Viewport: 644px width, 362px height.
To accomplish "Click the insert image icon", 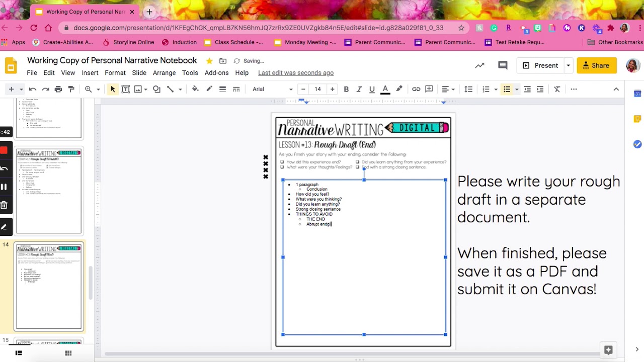I will pyautogui.click(x=138, y=89).
